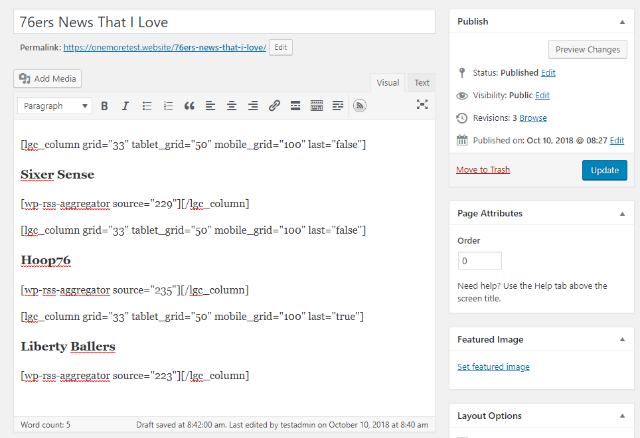Switch to the Visual editor tab
640x438 pixels.
pyautogui.click(x=388, y=83)
